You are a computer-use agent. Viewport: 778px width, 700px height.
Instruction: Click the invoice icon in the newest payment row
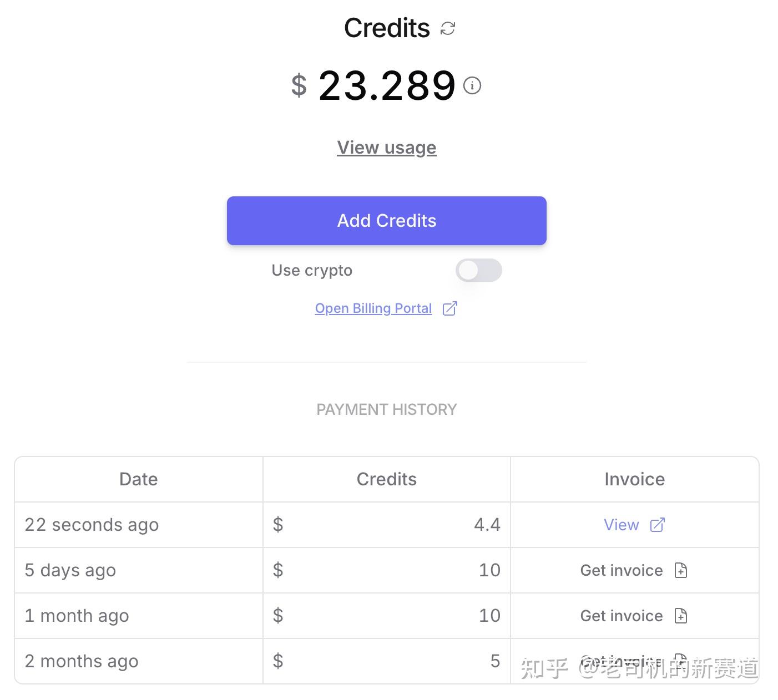pyautogui.click(x=657, y=524)
